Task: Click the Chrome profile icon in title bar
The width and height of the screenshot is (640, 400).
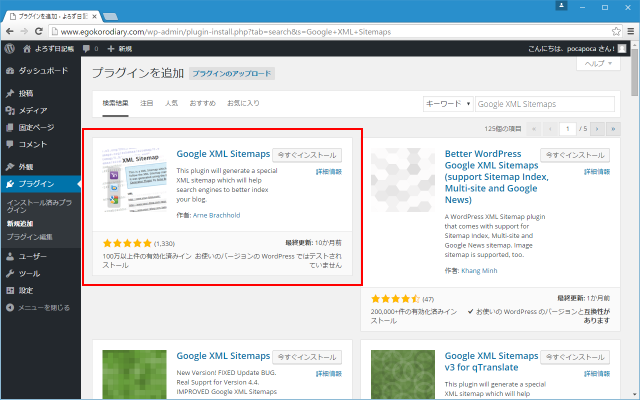Action: 561,6
